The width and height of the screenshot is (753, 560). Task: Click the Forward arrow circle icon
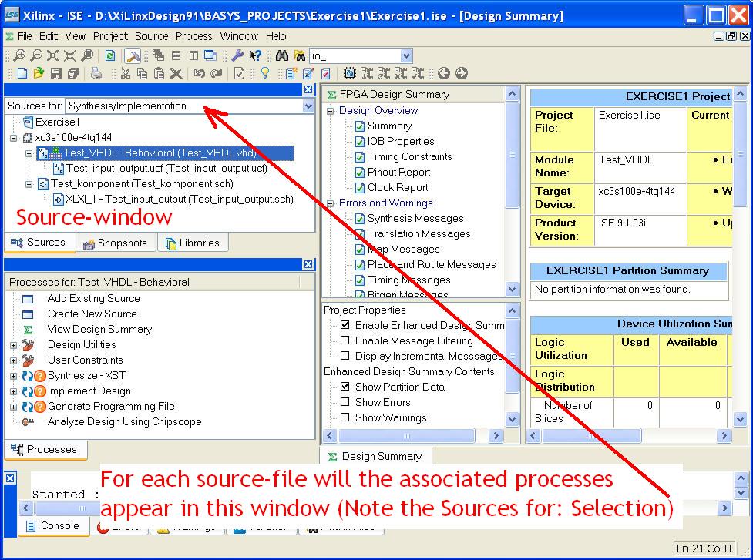point(461,73)
